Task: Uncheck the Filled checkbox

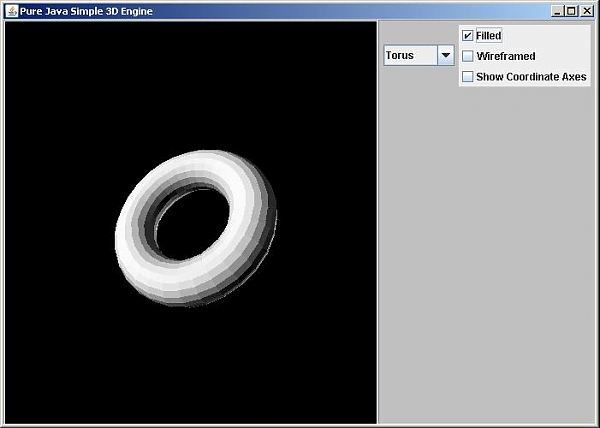Action: (467, 36)
